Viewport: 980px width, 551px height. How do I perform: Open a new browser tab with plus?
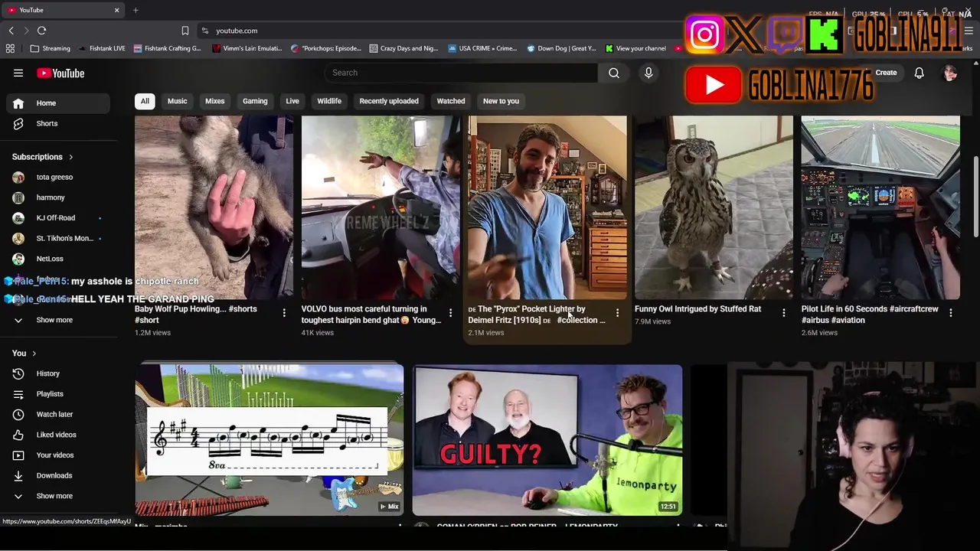136,10
